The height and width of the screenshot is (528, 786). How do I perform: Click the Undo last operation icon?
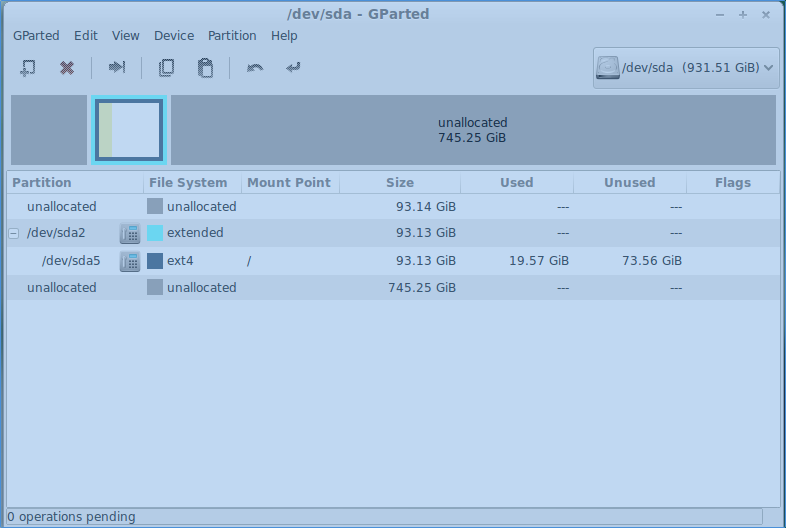point(255,67)
